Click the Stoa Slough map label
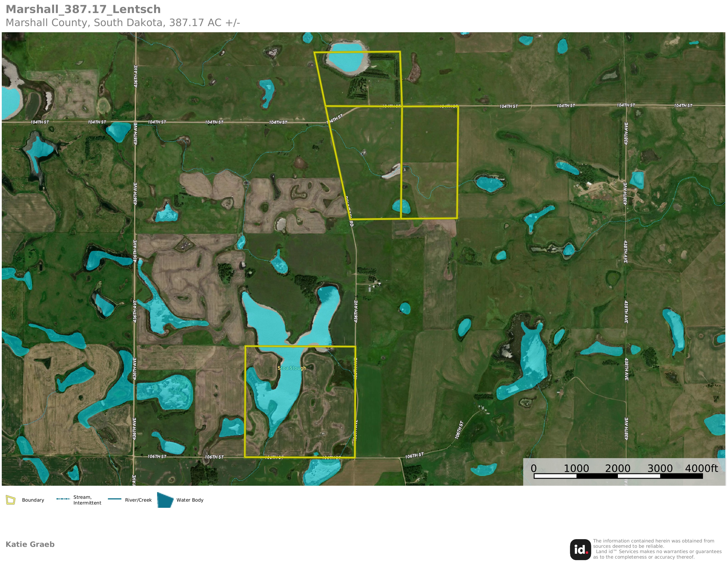The image size is (728, 563). tap(292, 368)
